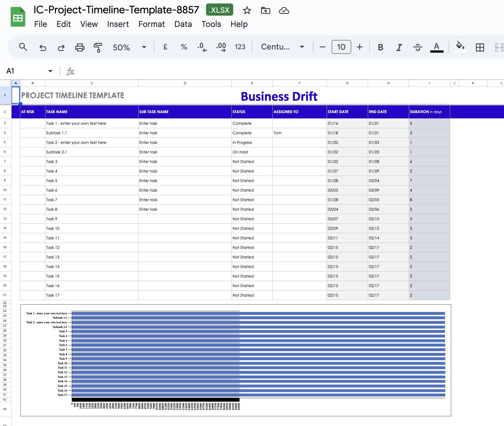504x426 pixels.
Task: Check the cloud save status icon
Action: point(284,10)
